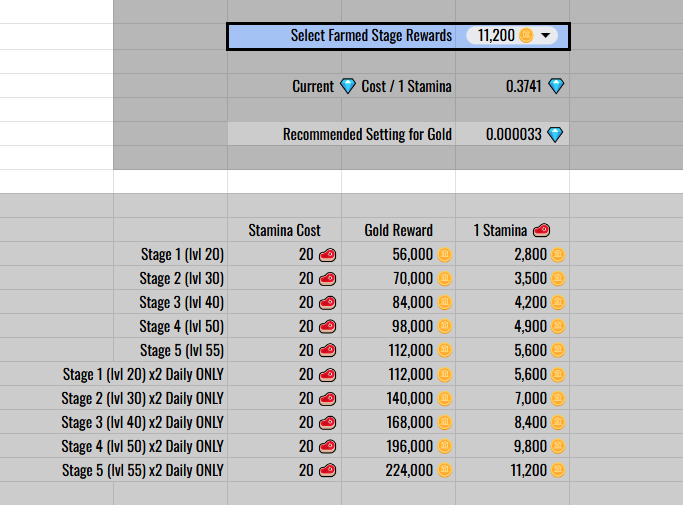Image resolution: width=683 pixels, height=505 pixels.
Task: Click the meat icon in Stage 1 (lvl 20) row
Action: [x=327, y=255]
